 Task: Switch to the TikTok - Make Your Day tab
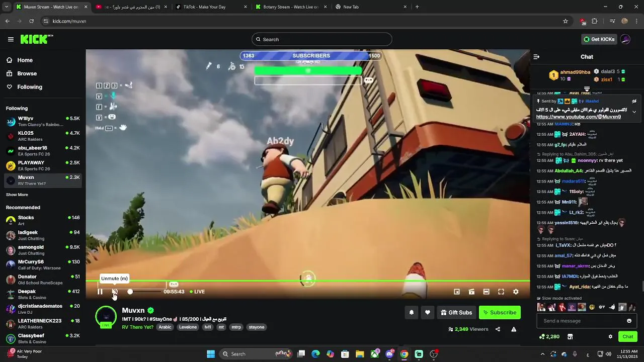[x=210, y=7]
